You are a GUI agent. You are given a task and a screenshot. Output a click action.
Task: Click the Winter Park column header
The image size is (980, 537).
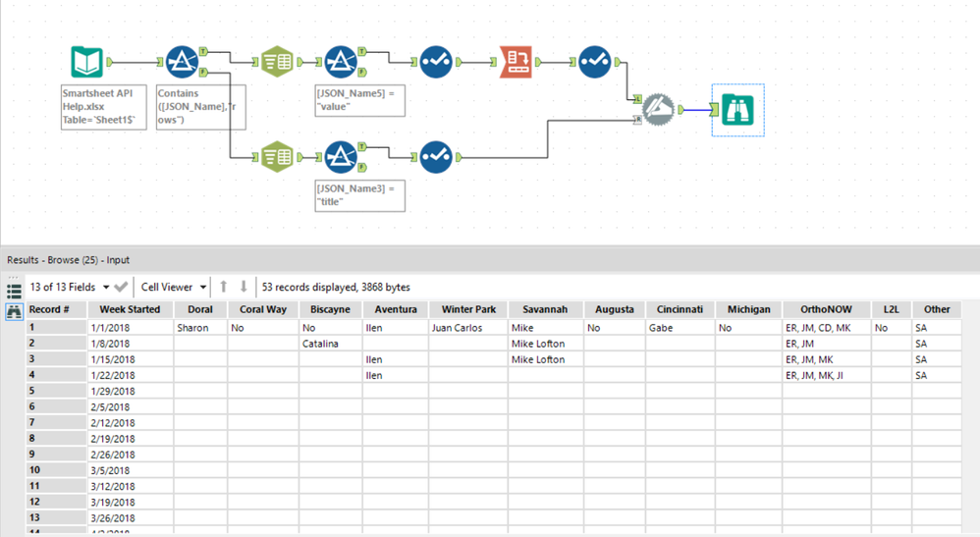[x=468, y=309]
